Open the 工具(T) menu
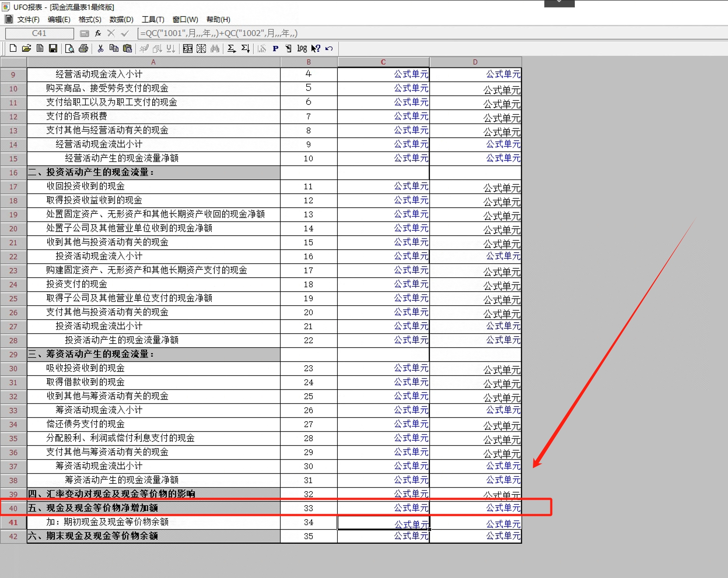The width and height of the screenshot is (728, 578). (153, 19)
